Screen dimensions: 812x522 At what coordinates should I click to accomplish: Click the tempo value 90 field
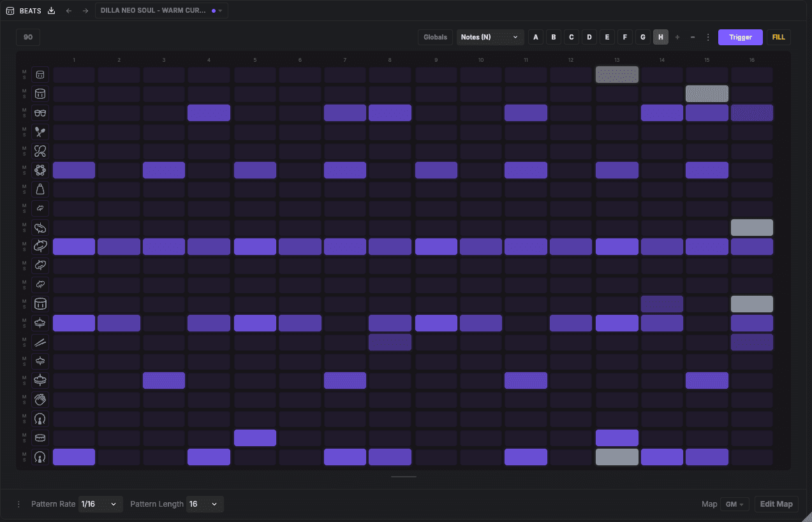28,37
